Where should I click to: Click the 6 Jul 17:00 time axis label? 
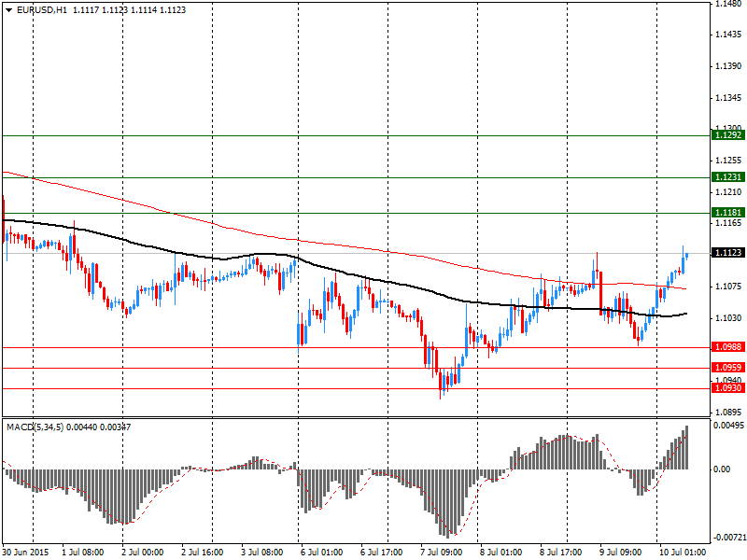[382, 553]
